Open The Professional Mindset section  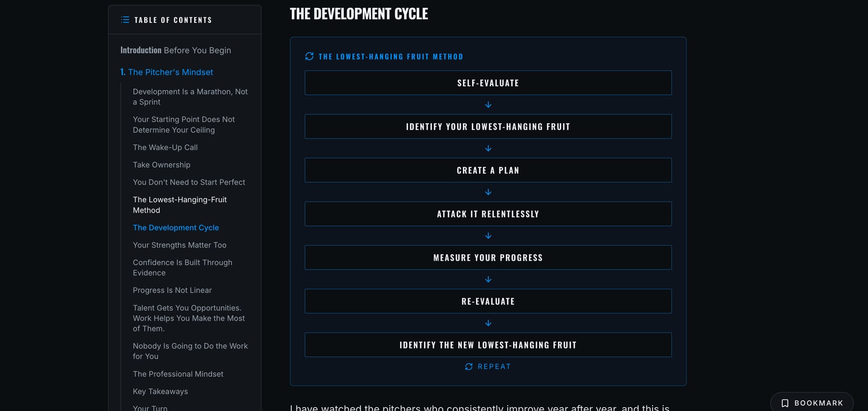point(178,374)
